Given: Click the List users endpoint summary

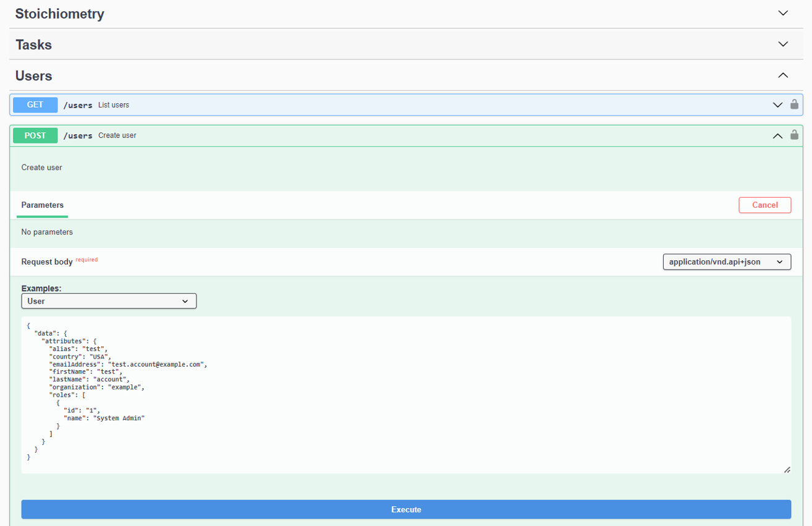Looking at the screenshot, I should [x=114, y=105].
